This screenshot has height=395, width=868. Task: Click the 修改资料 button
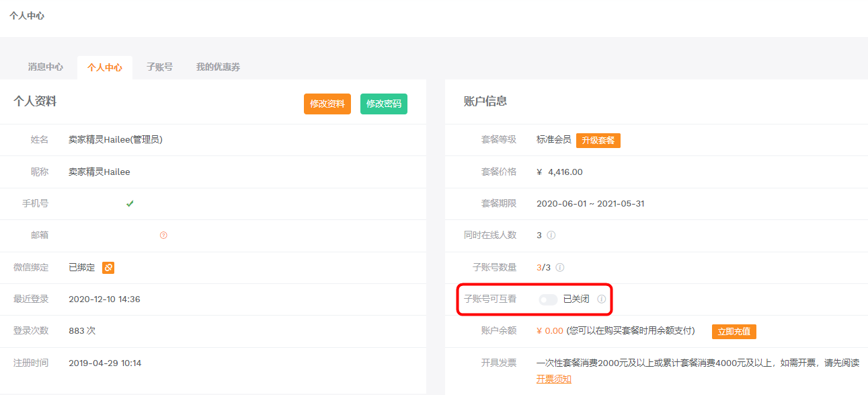(x=327, y=104)
